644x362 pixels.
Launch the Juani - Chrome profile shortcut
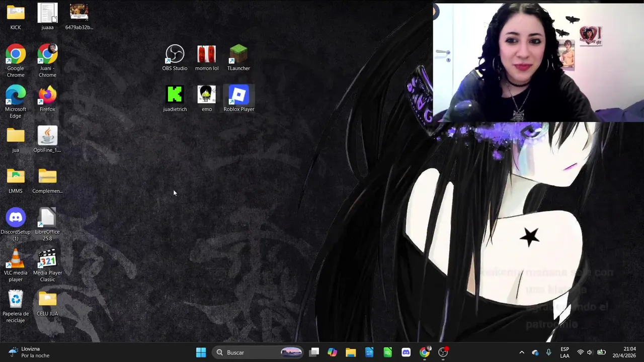tap(47, 61)
